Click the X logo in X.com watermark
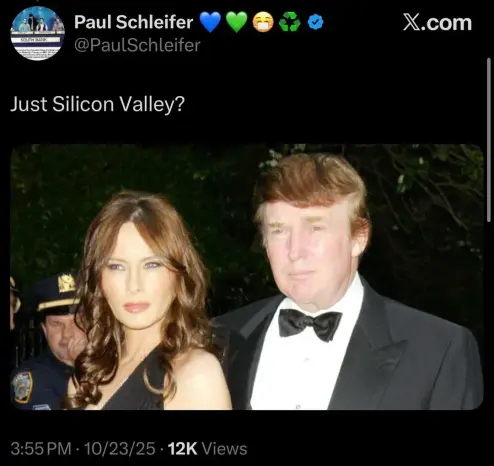This screenshot has height=466, width=494. click(412, 23)
